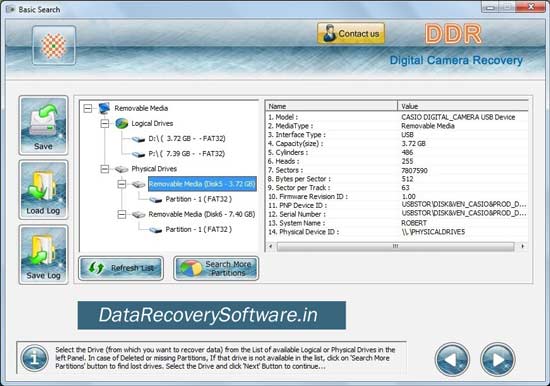Screen dimensions: 550x386
Task: Click the disk icon beside Disk5 entry
Action: pos(139,184)
